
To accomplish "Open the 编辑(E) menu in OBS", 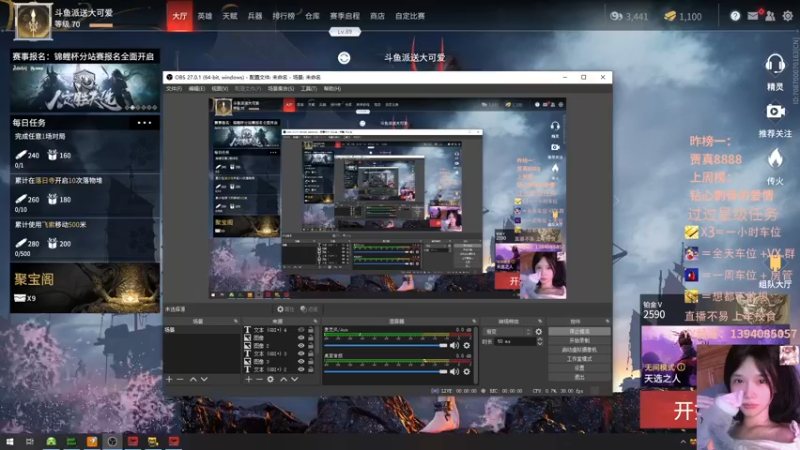I will click(x=196, y=89).
